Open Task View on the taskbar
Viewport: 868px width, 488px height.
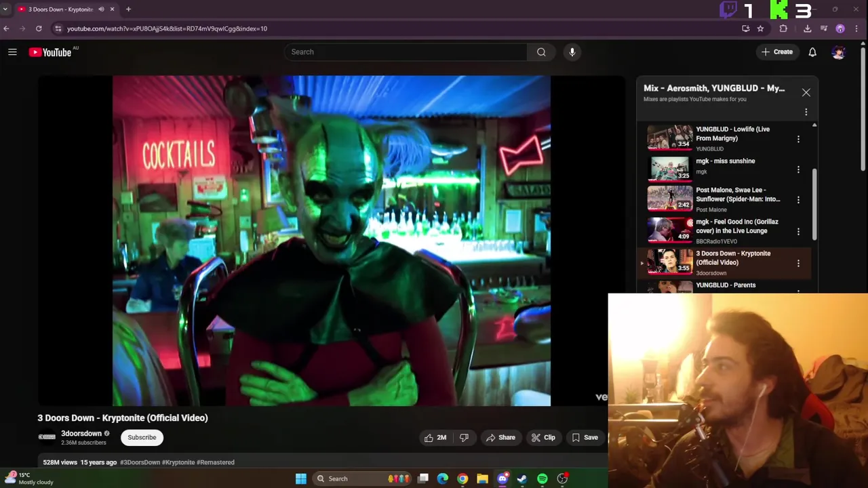coord(423,479)
